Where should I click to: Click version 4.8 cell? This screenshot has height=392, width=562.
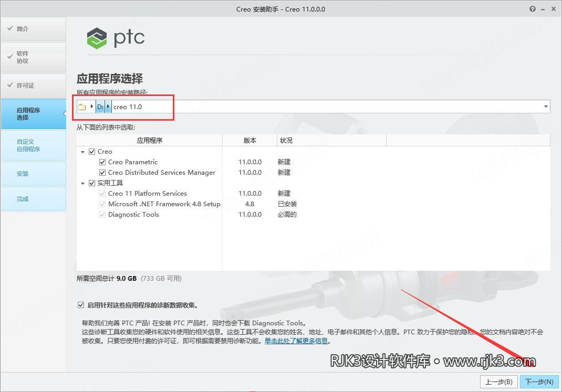[x=250, y=204]
